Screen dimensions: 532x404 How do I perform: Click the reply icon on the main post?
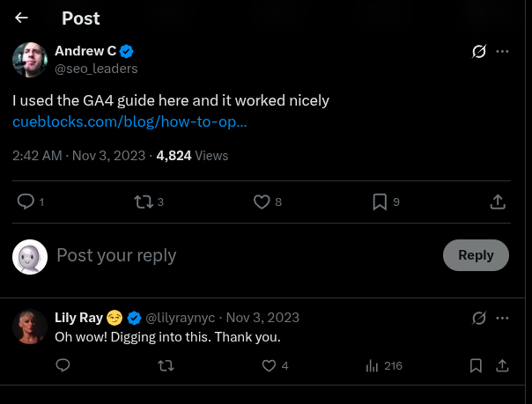[26, 202]
